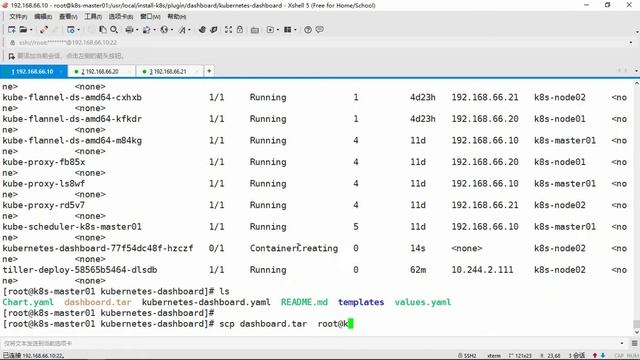
Task: Click dashboard.tar in ls output
Action: tap(98, 302)
